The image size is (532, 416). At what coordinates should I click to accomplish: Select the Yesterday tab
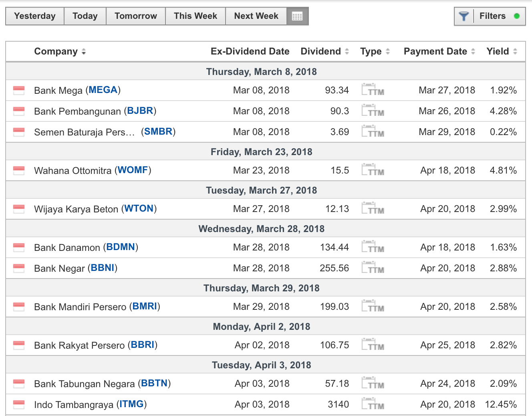35,16
